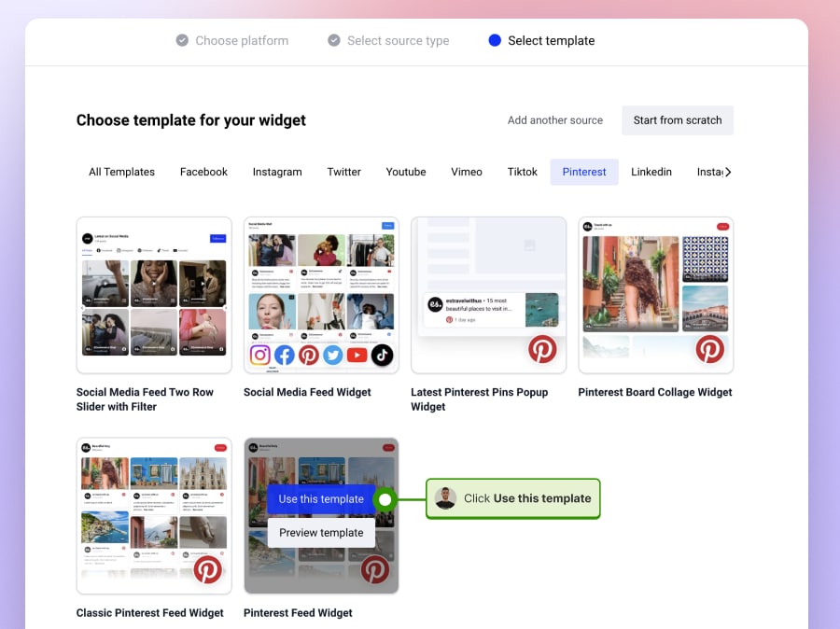
Task: Click TikTok icon in Social Media Feed Widget
Action: pyautogui.click(x=382, y=356)
